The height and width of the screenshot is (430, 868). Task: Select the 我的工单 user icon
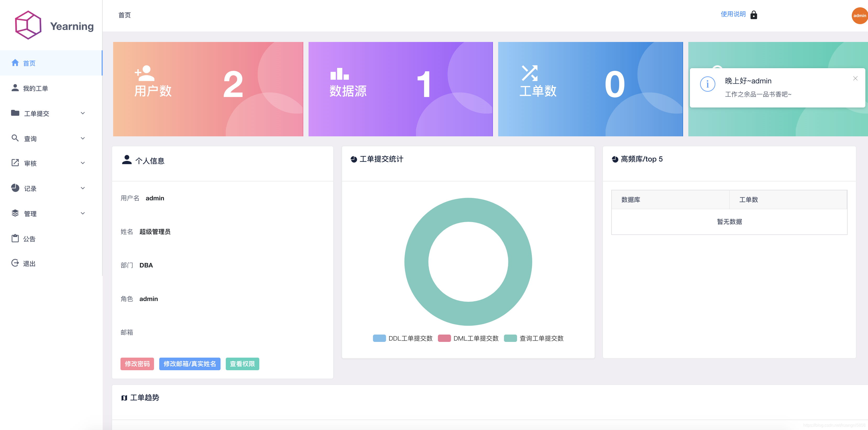(x=15, y=88)
